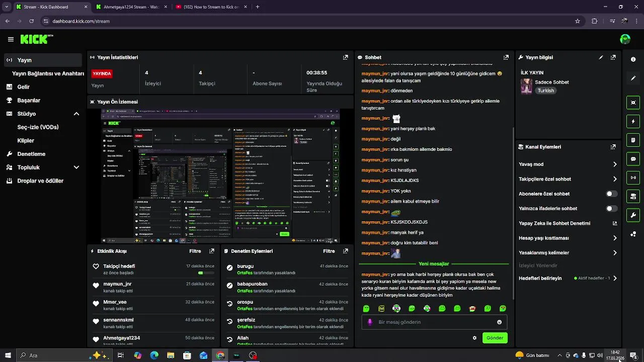Open chat settings gear next to Gönder
This screenshot has width=644, height=362.
pyautogui.click(x=474, y=338)
